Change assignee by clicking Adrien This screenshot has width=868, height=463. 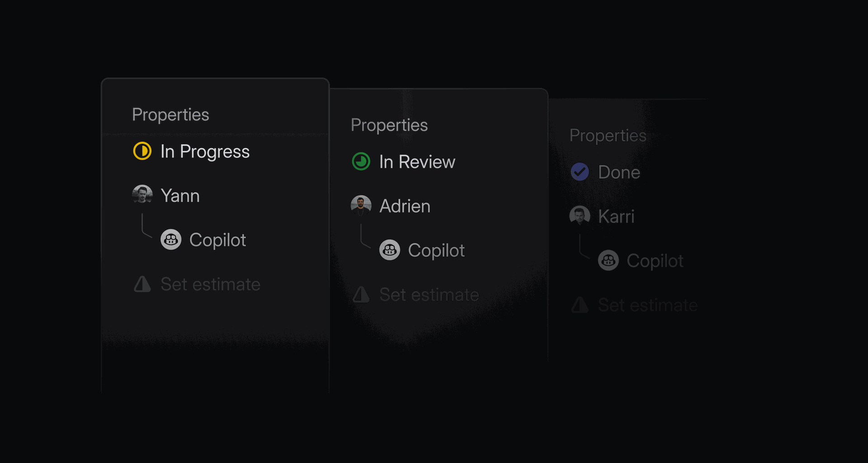coord(405,206)
